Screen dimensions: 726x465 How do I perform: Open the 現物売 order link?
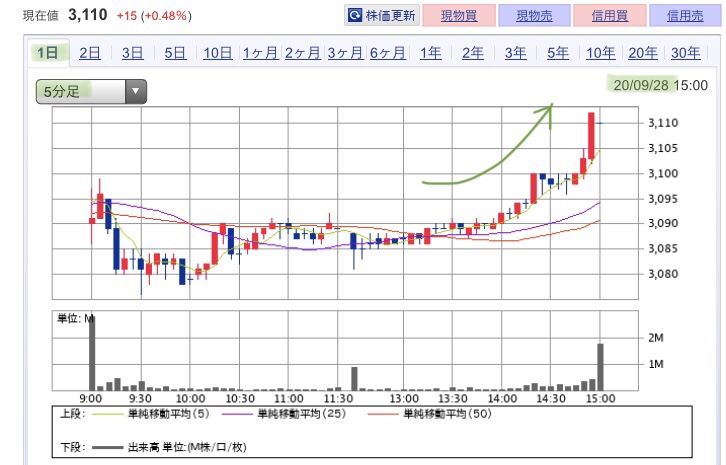coord(534,16)
